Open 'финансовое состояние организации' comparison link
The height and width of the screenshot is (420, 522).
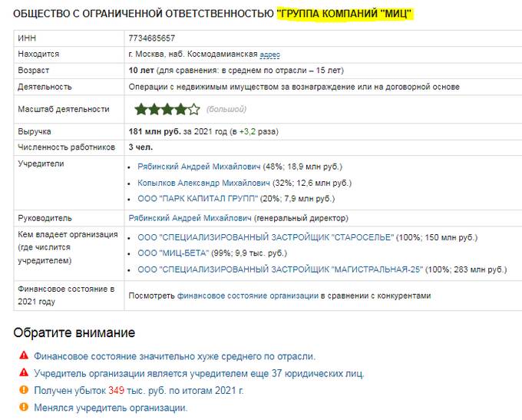[x=248, y=296]
